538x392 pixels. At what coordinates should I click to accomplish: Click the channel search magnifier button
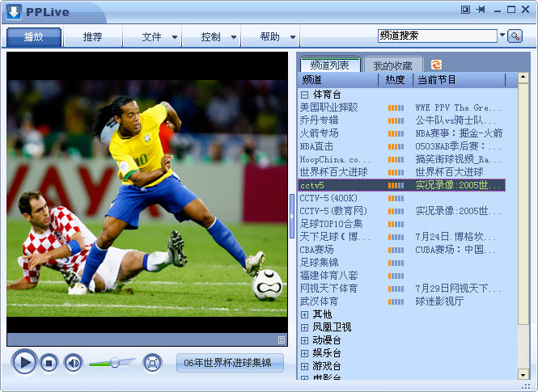515,36
